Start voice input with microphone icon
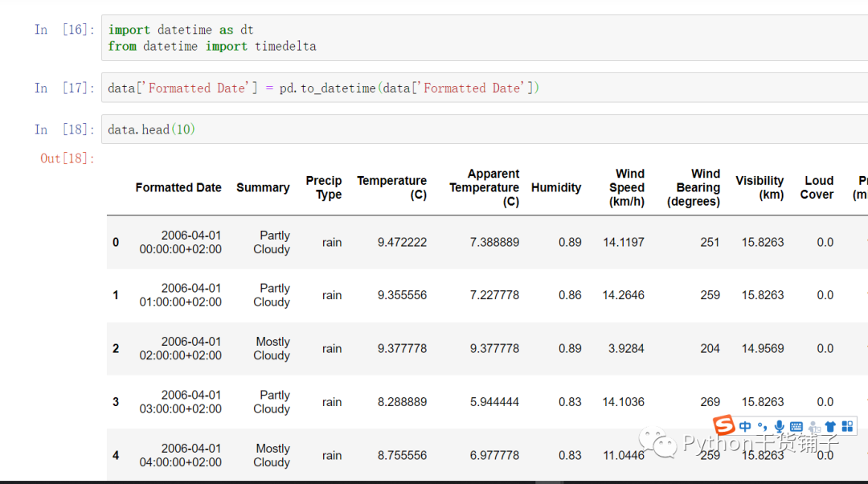The image size is (868, 484). coord(780,426)
